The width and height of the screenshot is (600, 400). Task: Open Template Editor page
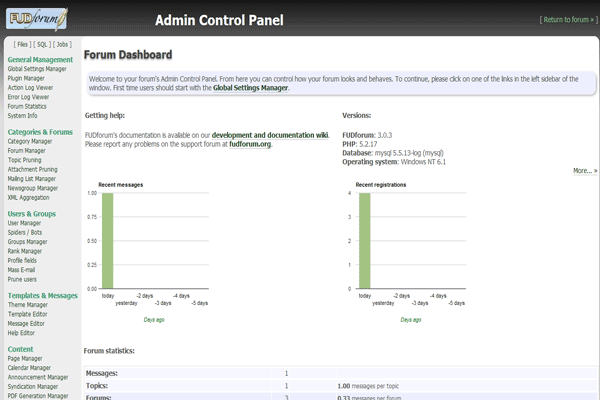tap(28, 314)
